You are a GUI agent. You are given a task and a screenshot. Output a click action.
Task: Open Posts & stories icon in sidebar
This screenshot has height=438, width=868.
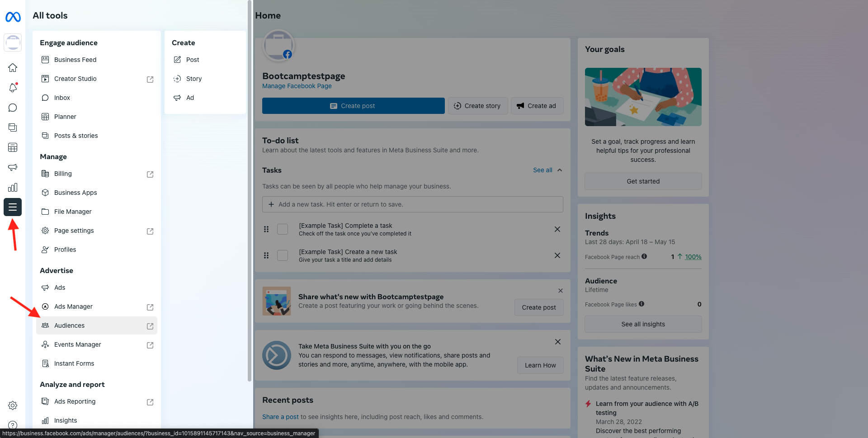click(x=13, y=127)
